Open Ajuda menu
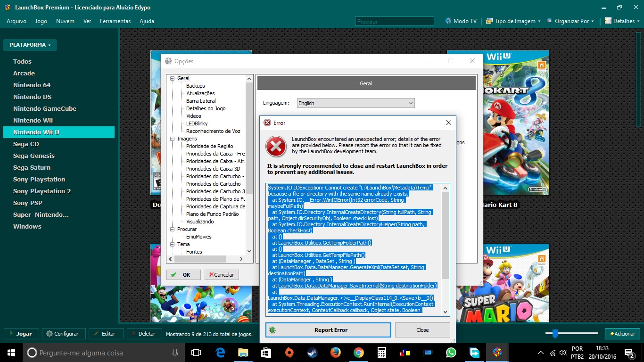Viewport: 644px width, 362px height. pos(147,21)
